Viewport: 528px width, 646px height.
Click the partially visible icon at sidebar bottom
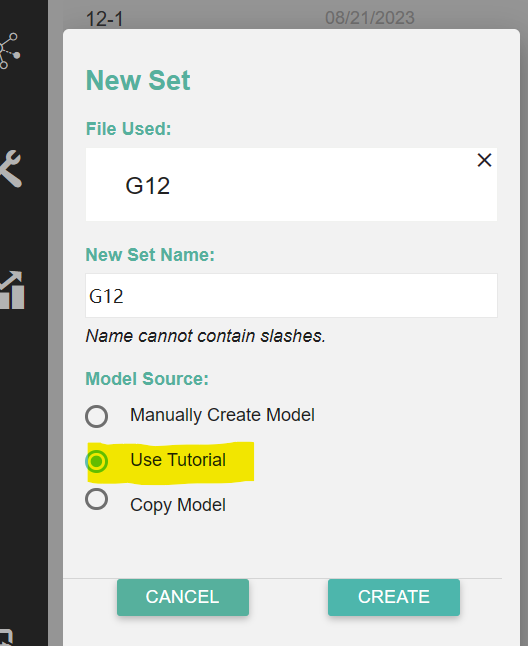coord(7,637)
